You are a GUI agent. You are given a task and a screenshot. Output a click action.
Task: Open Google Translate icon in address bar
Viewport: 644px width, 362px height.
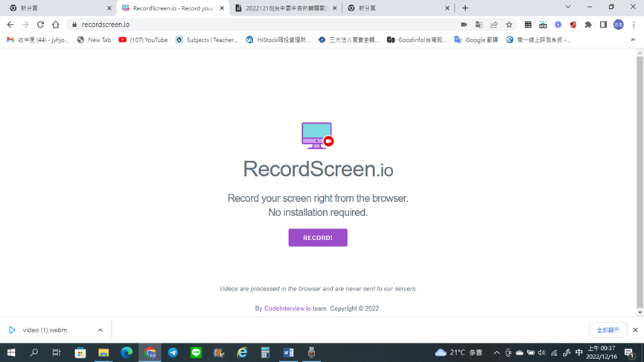(x=479, y=25)
